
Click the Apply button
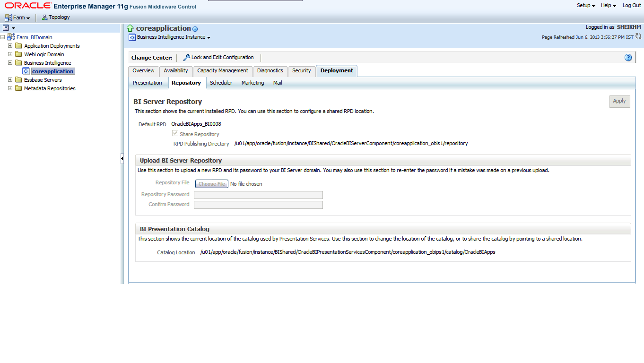point(619,101)
